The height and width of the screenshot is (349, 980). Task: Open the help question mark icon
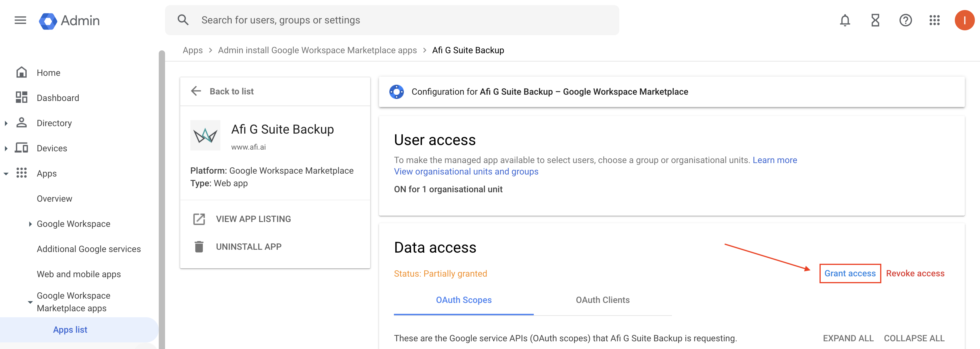tap(905, 20)
